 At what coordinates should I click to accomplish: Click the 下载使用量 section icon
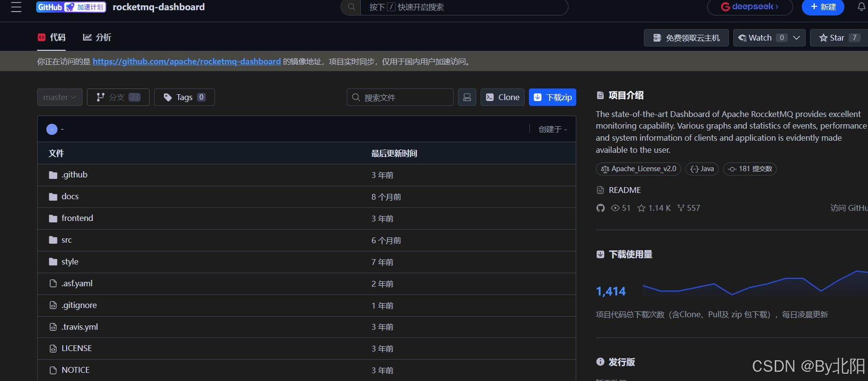coord(600,254)
